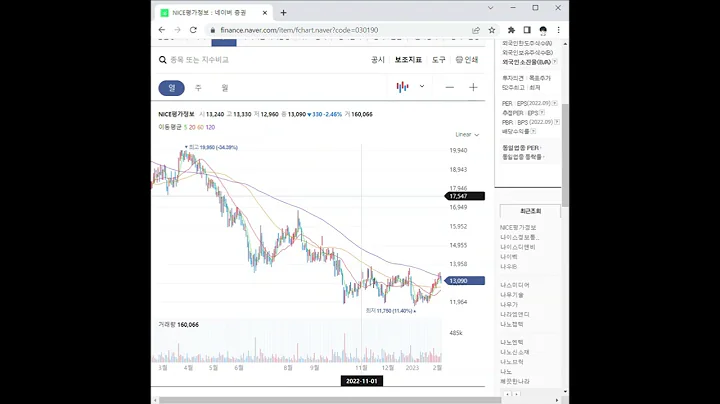Click the 13,090 current price marker

coord(465,281)
